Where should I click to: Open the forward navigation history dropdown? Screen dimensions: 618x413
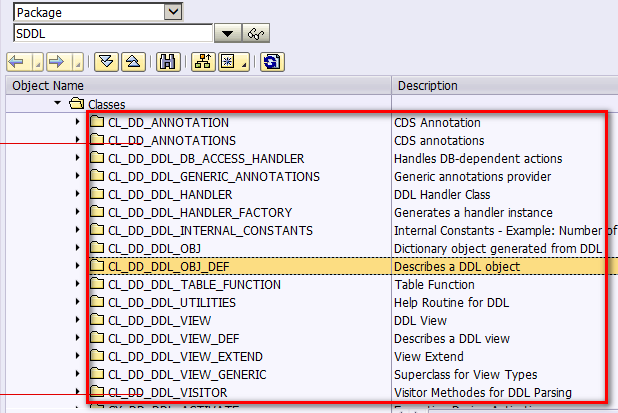point(78,62)
